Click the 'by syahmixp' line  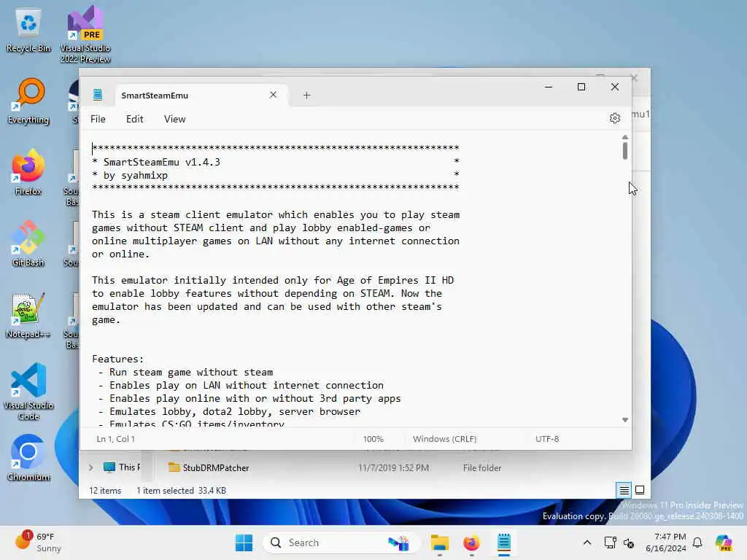(x=135, y=175)
